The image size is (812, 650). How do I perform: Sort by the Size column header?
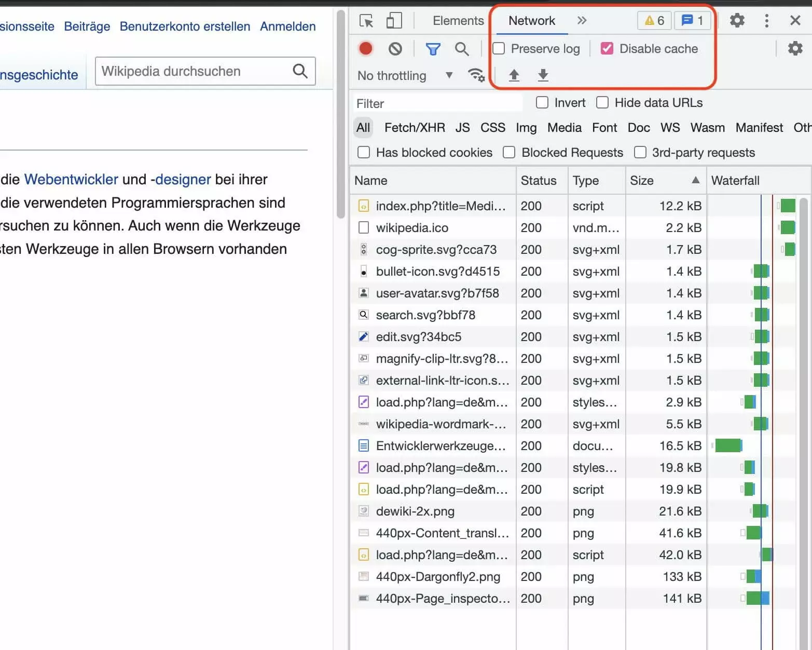[x=665, y=181]
